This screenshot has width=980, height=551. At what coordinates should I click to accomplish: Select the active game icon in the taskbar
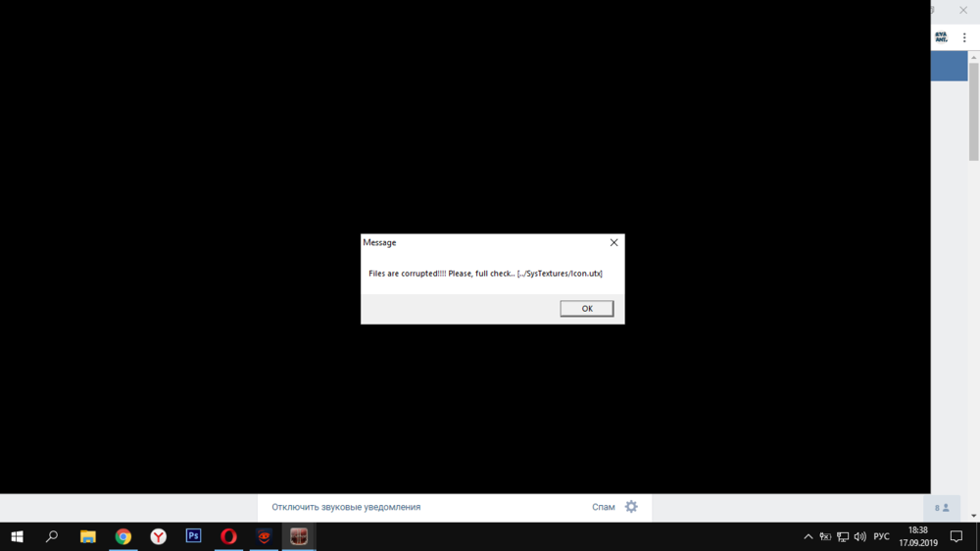[299, 536]
